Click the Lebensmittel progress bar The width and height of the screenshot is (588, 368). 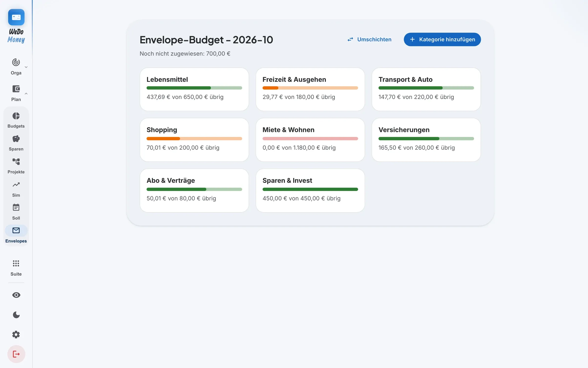coord(194,88)
